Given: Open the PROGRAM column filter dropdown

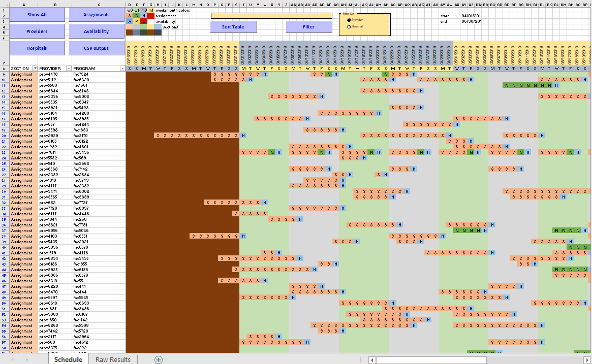Looking at the screenshot, I should click(122, 68).
